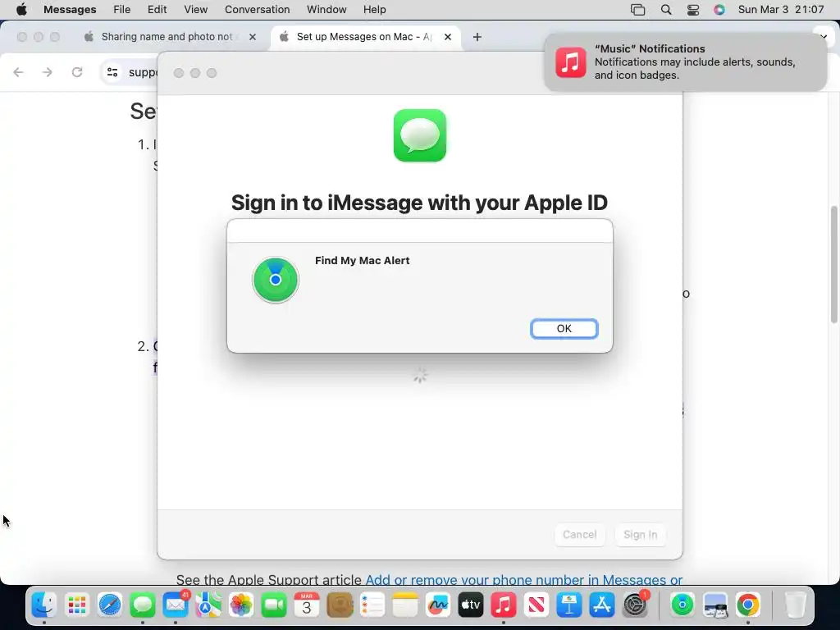
Task: Open Reminders from the Dock
Action: (x=372, y=605)
